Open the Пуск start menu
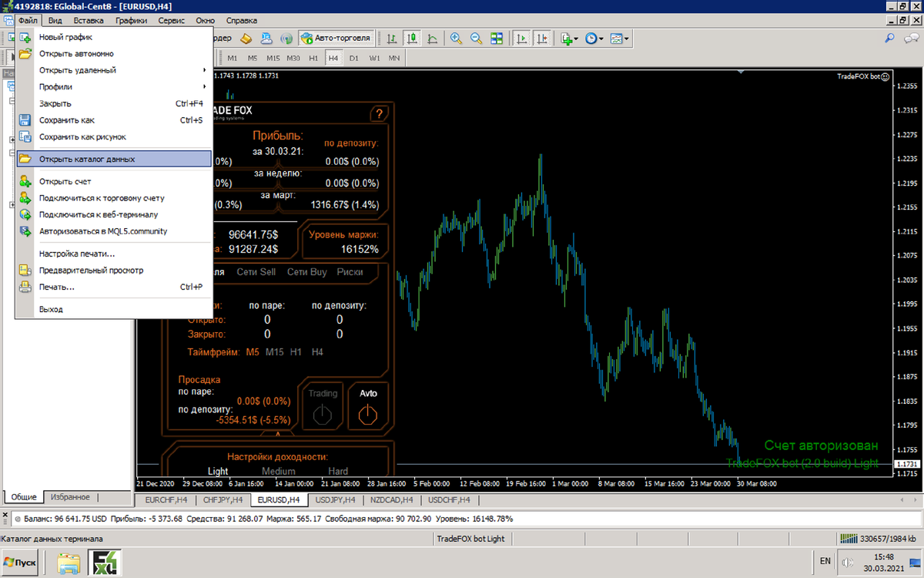This screenshot has height=578, width=924. [21, 563]
